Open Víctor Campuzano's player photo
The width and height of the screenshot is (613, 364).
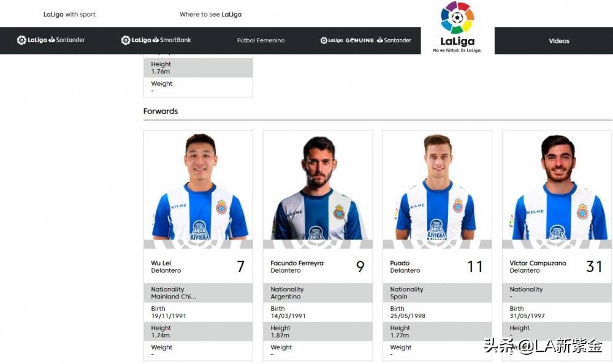[x=557, y=185]
